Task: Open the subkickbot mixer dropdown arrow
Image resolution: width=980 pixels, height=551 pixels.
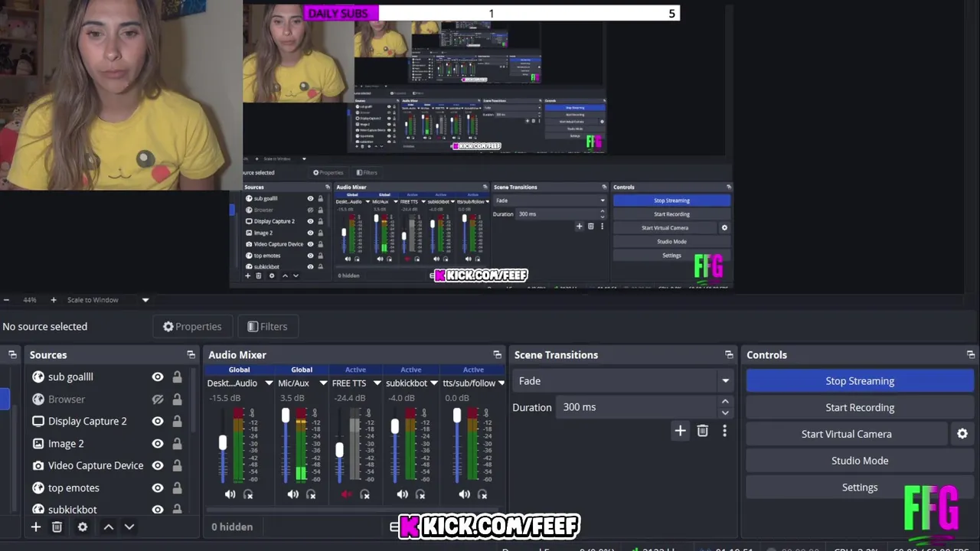Action: click(433, 383)
